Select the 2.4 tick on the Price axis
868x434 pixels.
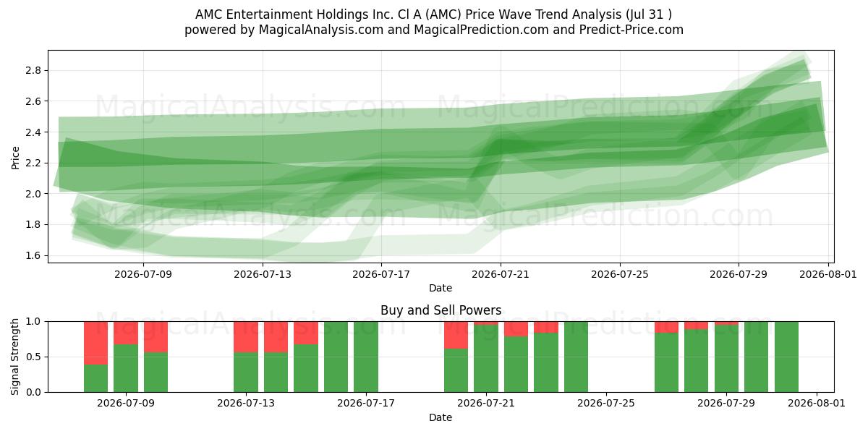[33, 132]
